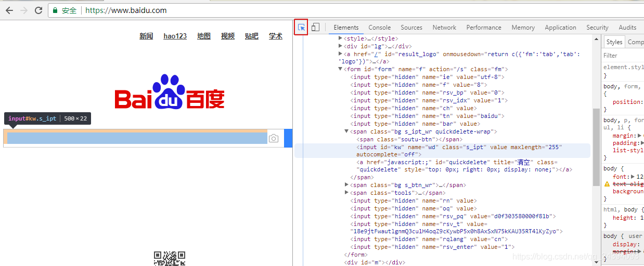Activate the inspect element picker icon

coord(301,27)
